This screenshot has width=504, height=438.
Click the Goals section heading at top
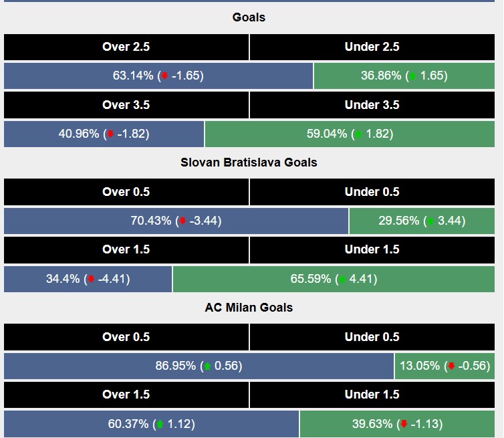pos(249,17)
